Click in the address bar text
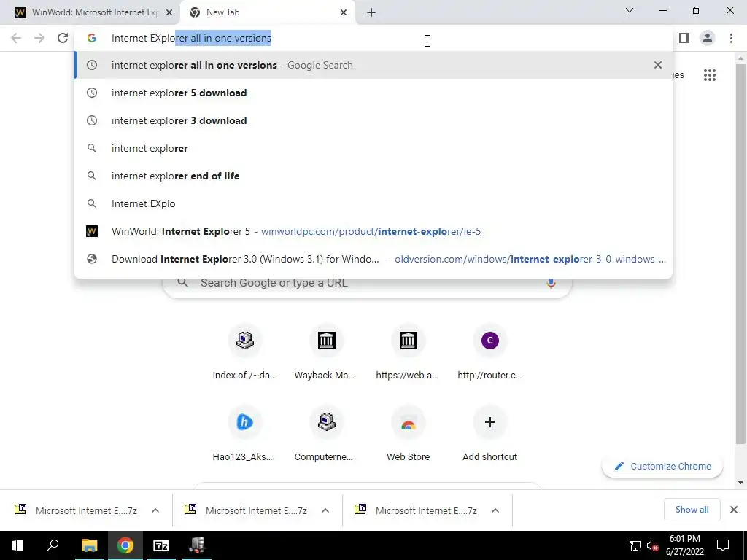The height and width of the screenshot is (560, 747). point(191,38)
